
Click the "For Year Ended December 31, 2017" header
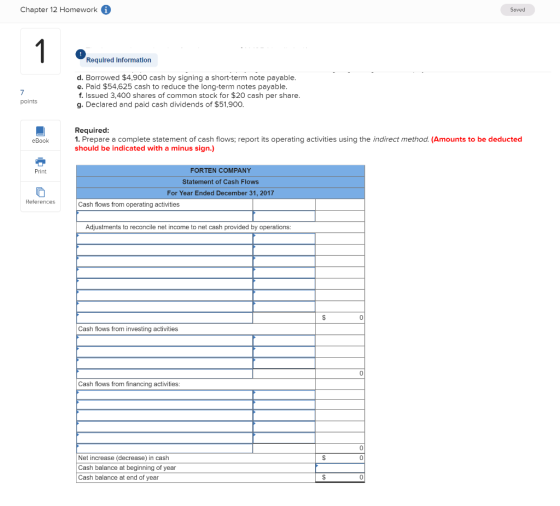(220, 193)
